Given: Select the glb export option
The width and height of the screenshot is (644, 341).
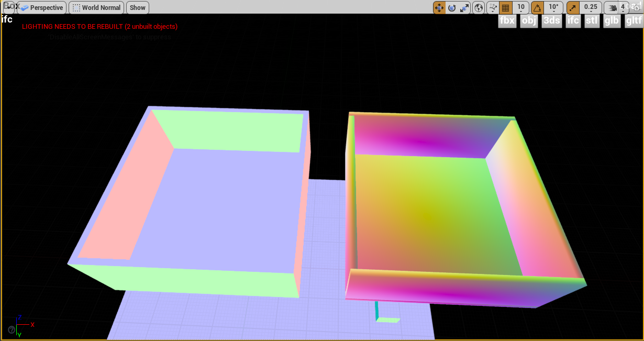Looking at the screenshot, I should (x=612, y=21).
